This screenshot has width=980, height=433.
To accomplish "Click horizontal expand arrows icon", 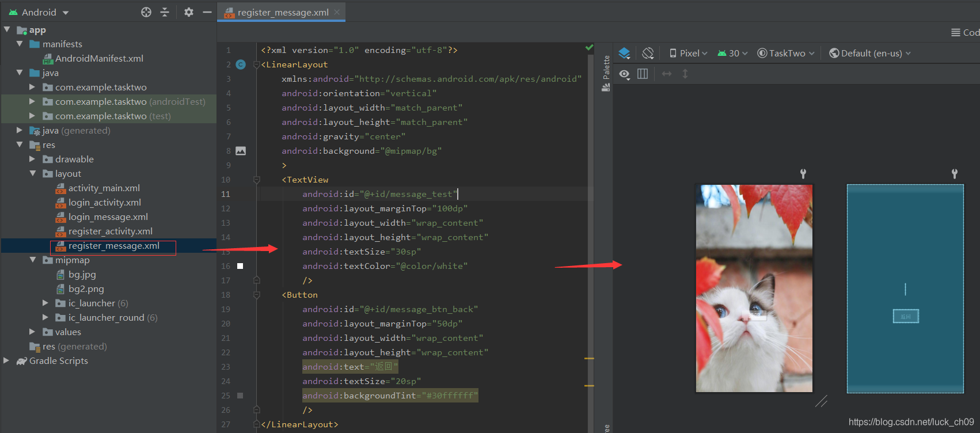I will click(x=667, y=74).
